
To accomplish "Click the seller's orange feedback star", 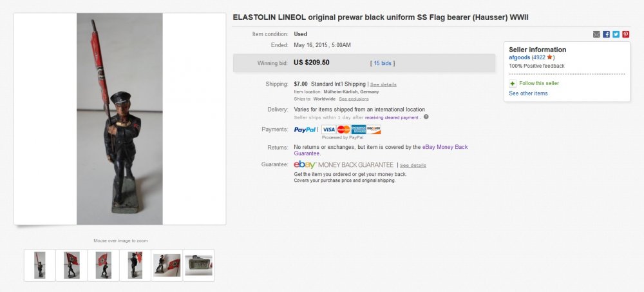I will (x=549, y=57).
